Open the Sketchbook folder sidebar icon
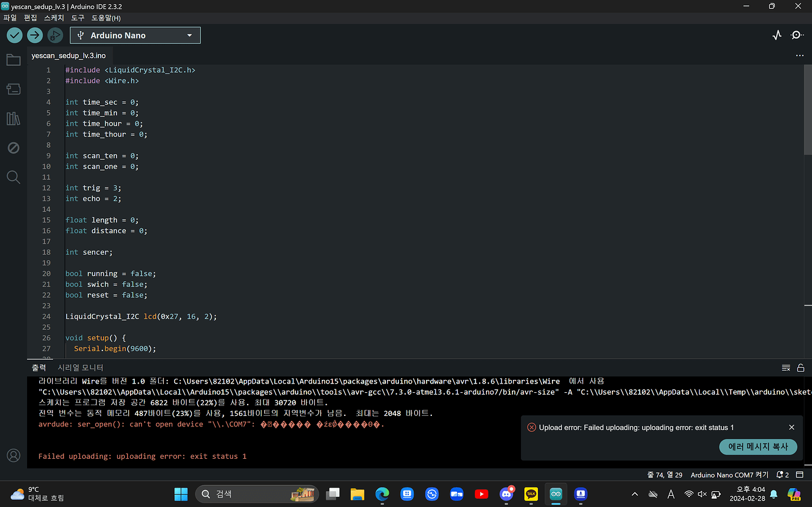Viewport: 812px width, 507px height. click(13, 59)
